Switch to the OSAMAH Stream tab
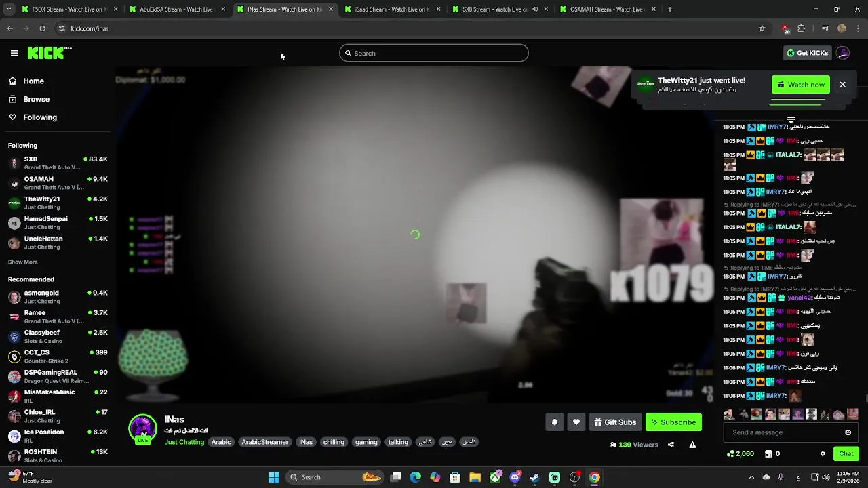Screen dimensions: 868x488 coord(608,9)
